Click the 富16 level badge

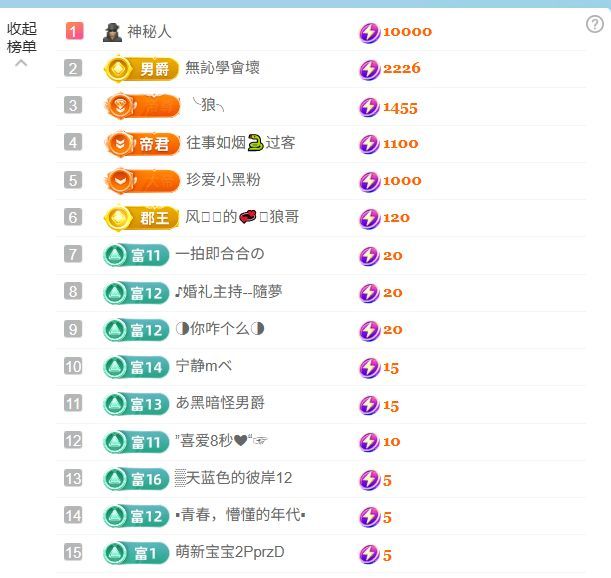coord(136,479)
